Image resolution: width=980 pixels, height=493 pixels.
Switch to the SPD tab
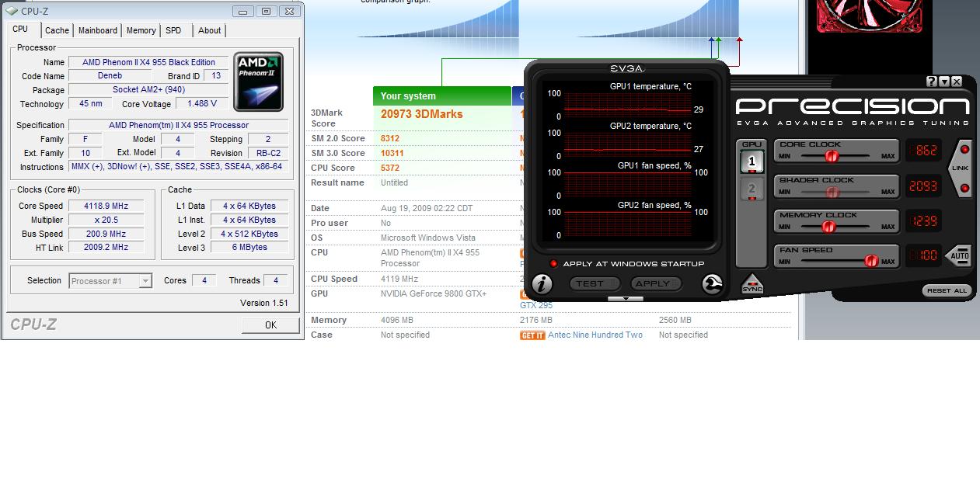click(x=173, y=30)
